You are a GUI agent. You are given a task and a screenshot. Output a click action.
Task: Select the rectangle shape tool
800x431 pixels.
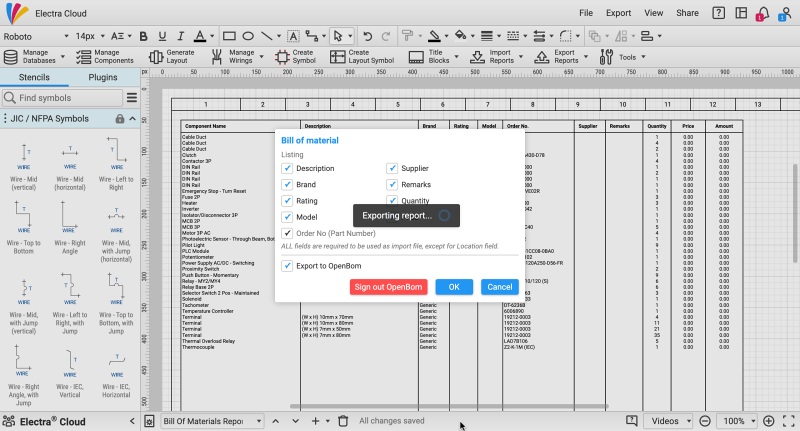coord(229,36)
